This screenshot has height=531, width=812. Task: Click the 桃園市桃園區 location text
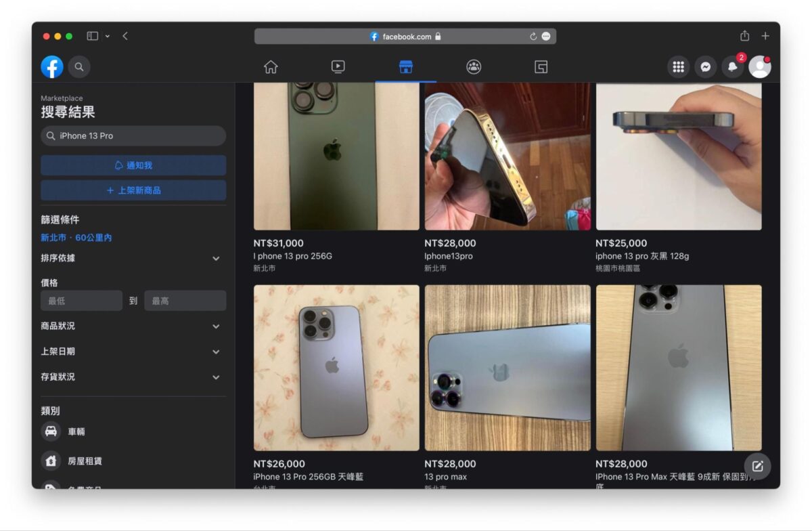pyautogui.click(x=618, y=268)
